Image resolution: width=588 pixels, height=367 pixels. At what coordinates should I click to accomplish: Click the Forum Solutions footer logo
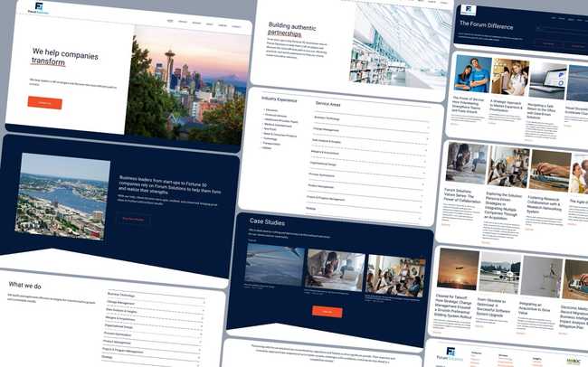click(x=450, y=354)
